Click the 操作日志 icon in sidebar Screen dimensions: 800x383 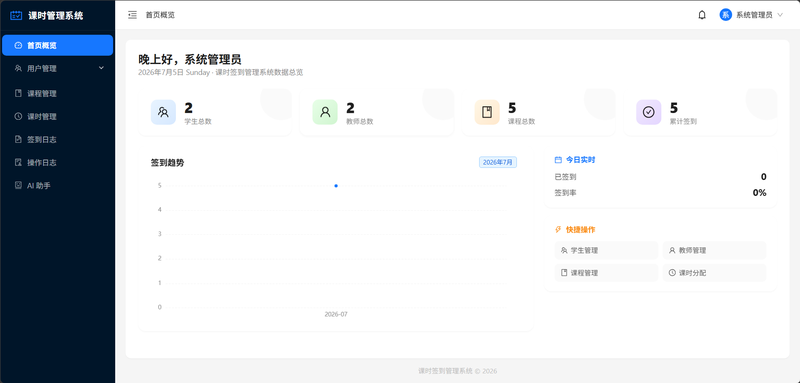click(18, 163)
